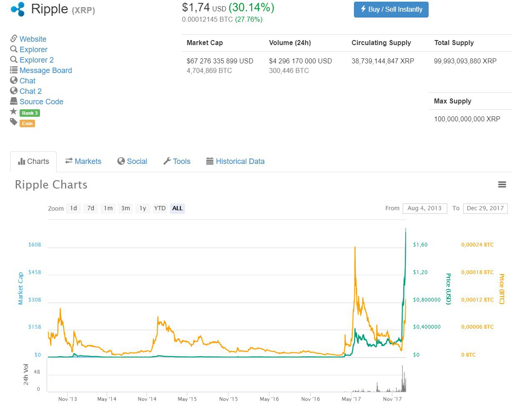Screen dimensions: 532x410
Task: Click the 38,739,144,847 XRP circulating supply
Action: point(383,61)
